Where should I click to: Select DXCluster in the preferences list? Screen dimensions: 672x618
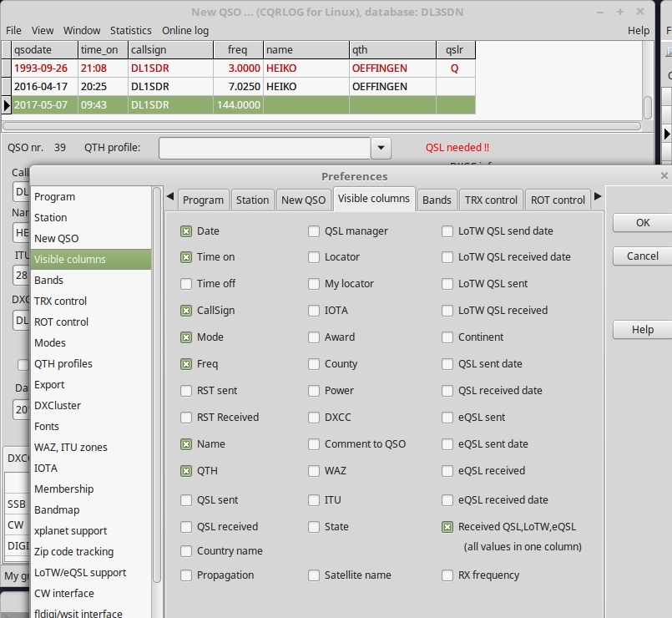coord(91,406)
